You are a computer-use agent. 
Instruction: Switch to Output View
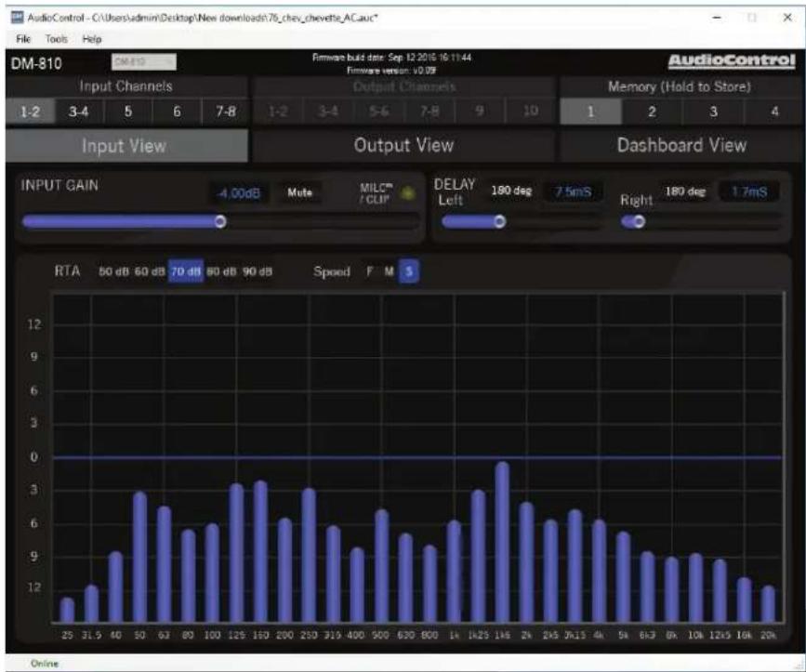pos(404,145)
